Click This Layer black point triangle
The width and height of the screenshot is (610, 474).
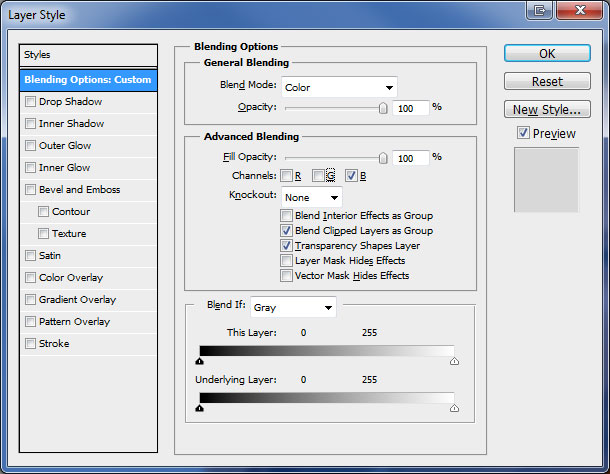[x=200, y=362]
